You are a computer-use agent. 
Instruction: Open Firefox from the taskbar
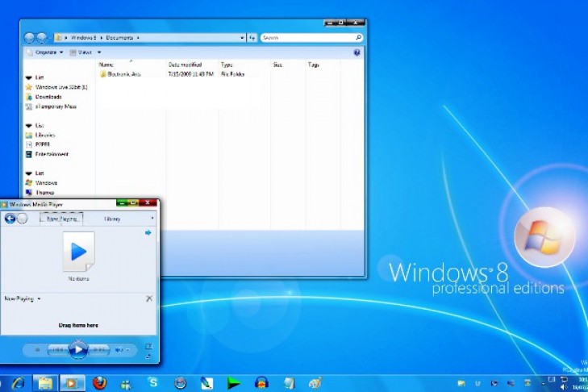[99, 382]
